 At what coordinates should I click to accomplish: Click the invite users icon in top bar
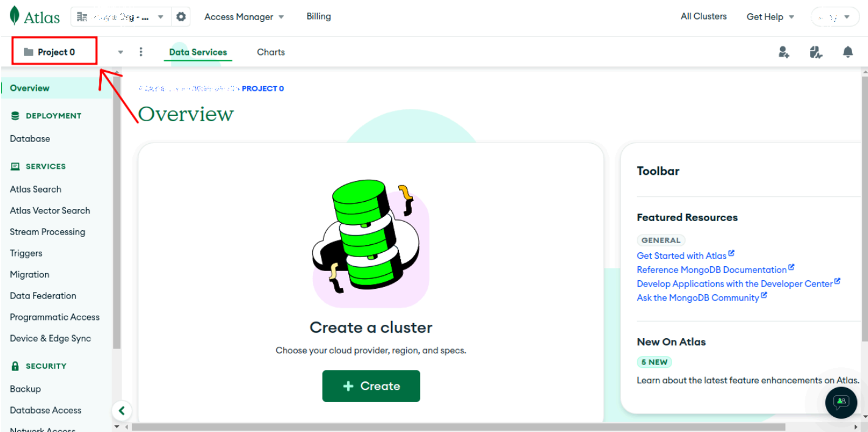pos(784,52)
